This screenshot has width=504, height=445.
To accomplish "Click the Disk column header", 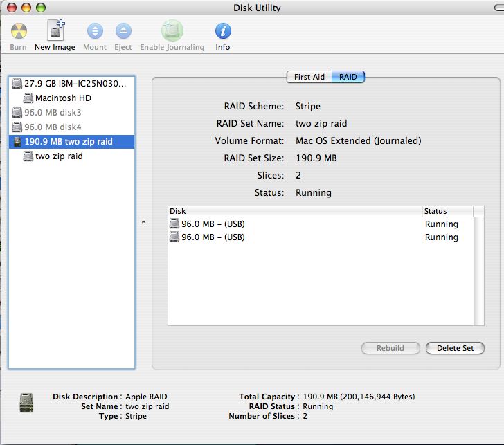I will pos(295,211).
